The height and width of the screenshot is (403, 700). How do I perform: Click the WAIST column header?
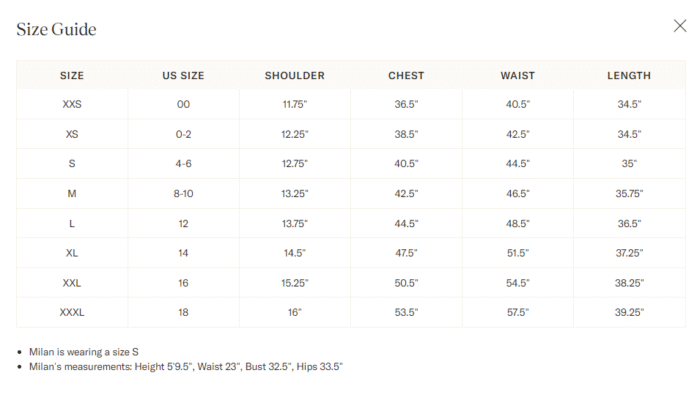coord(517,75)
